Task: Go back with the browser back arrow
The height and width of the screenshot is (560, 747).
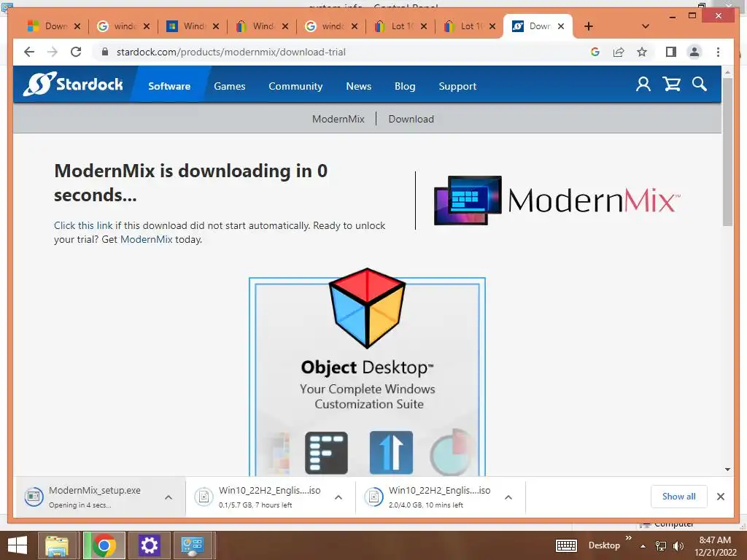Action: (29, 52)
